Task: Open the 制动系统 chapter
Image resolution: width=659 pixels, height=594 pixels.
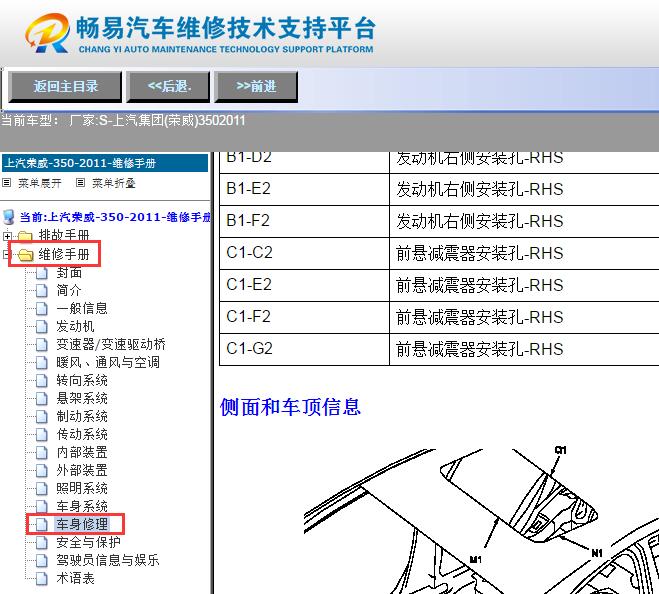Action: point(82,417)
